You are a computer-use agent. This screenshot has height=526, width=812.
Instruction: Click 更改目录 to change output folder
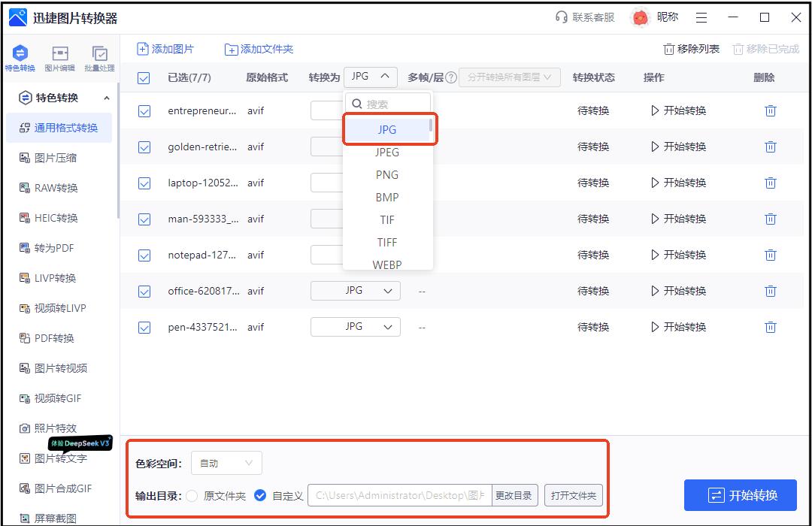pos(514,495)
